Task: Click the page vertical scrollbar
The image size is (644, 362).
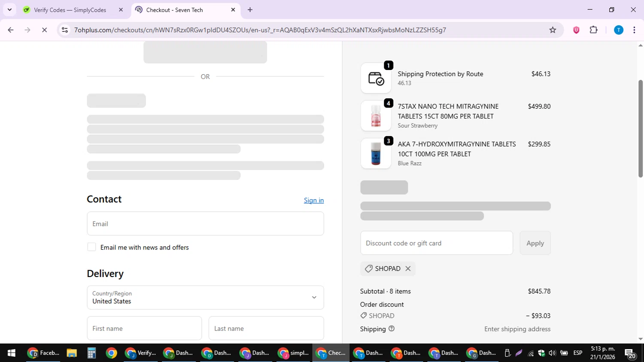Action: (641, 129)
